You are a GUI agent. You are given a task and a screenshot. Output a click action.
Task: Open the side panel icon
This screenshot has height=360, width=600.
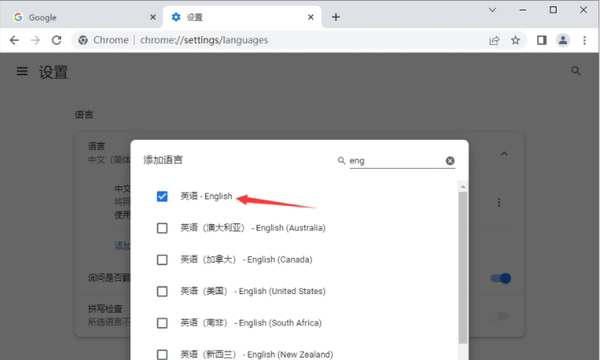[541, 40]
